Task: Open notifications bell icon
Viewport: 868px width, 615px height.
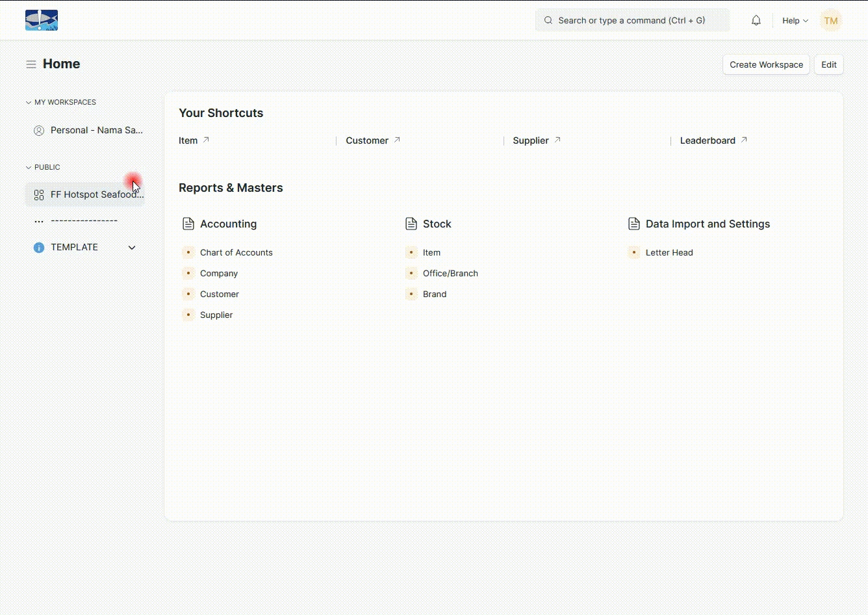Action: tap(756, 21)
